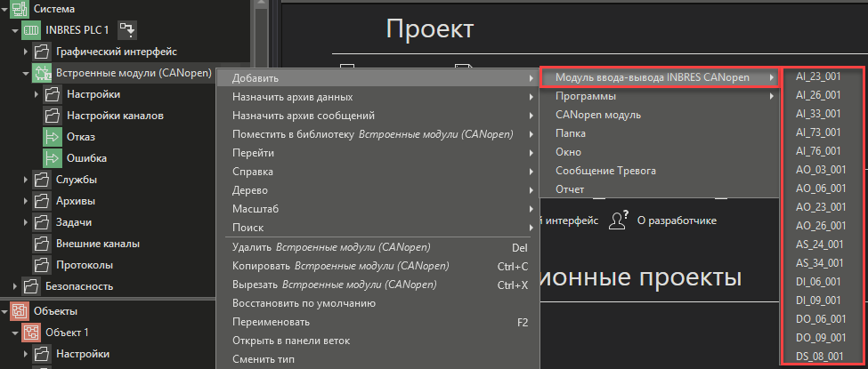Click the red Объекты root icon
This screenshot has width=868, height=369.
(19, 311)
